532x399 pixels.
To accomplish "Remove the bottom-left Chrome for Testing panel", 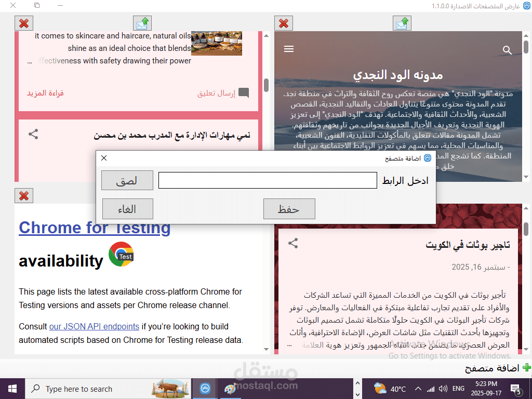I will click(x=24, y=196).
